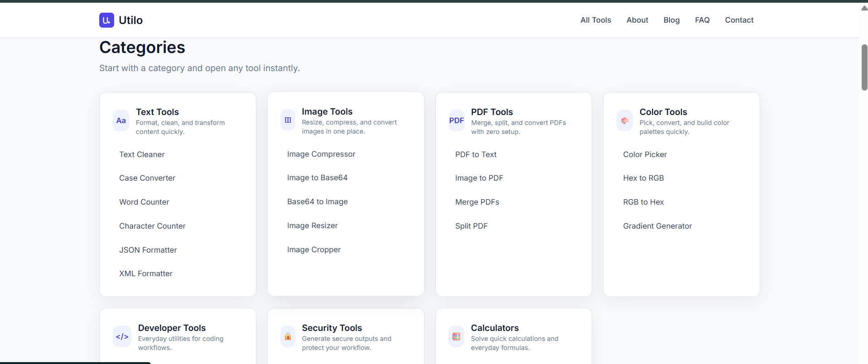Open Image to Base64 tool
Viewport: 868px width, 364px height.
pyautogui.click(x=317, y=177)
